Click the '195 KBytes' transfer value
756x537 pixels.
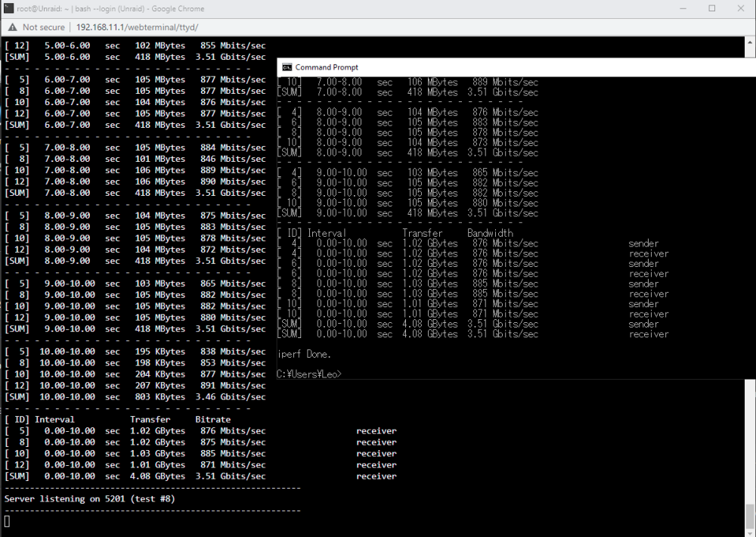point(160,352)
